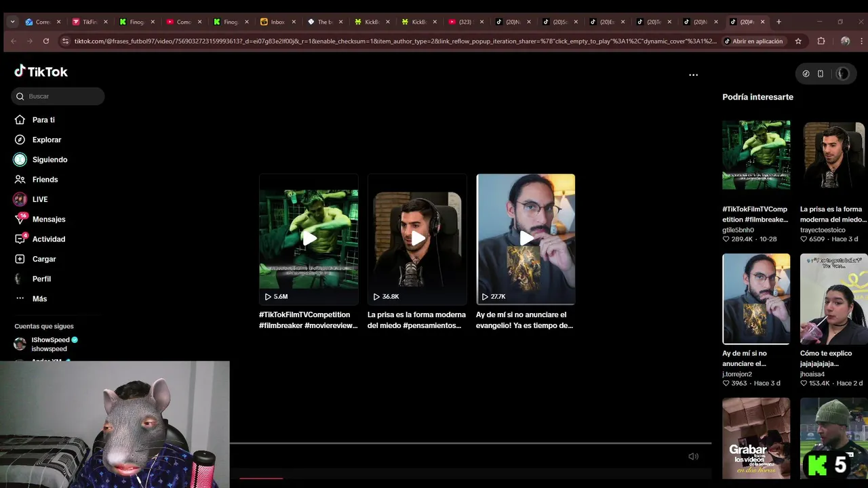Screen dimensions: 868x488
Task: Click the TikTok logo
Action: 41,71
